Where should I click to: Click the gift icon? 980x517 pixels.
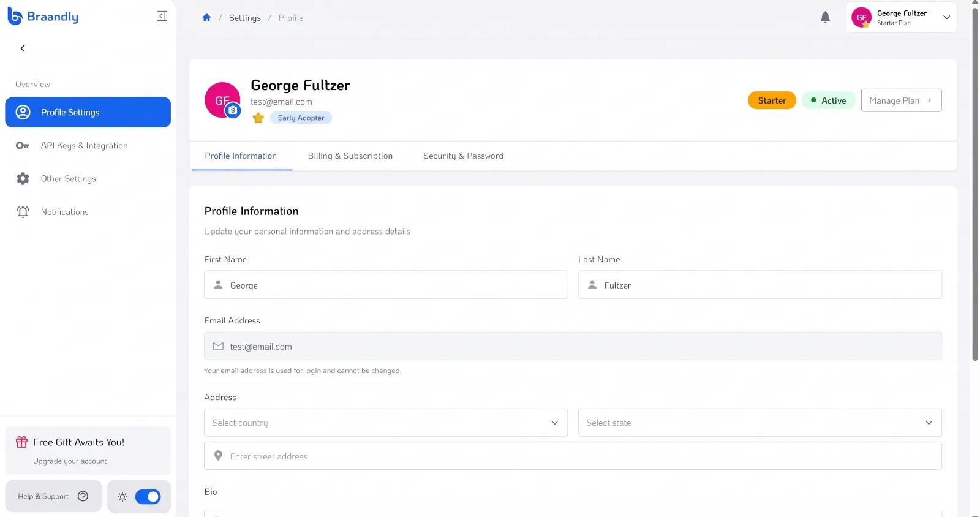[x=22, y=442]
